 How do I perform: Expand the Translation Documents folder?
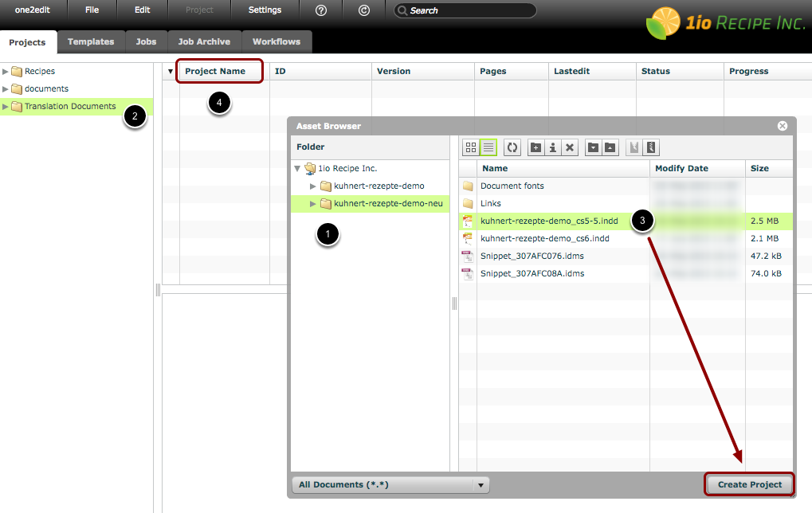(x=5, y=107)
